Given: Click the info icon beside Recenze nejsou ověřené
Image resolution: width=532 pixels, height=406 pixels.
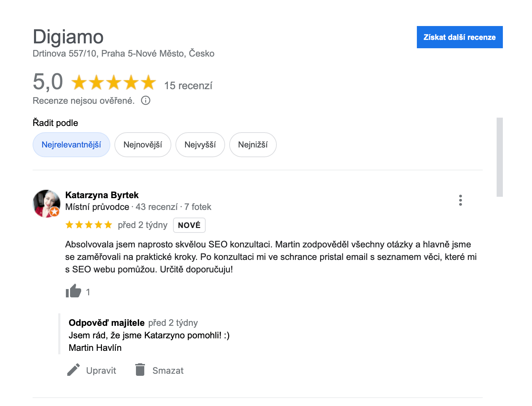Looking at the screenshot, I should click(146, 101).
